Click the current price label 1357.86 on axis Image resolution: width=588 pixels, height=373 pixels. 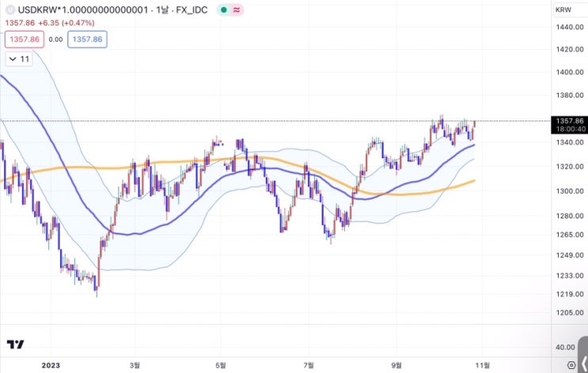(x=570, y=121)
